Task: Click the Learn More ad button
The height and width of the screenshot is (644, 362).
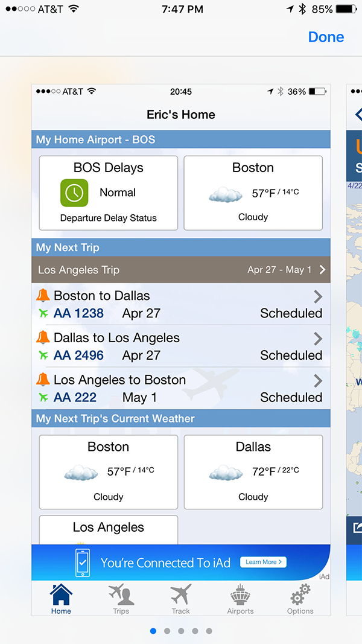Action: click(264, 562)
